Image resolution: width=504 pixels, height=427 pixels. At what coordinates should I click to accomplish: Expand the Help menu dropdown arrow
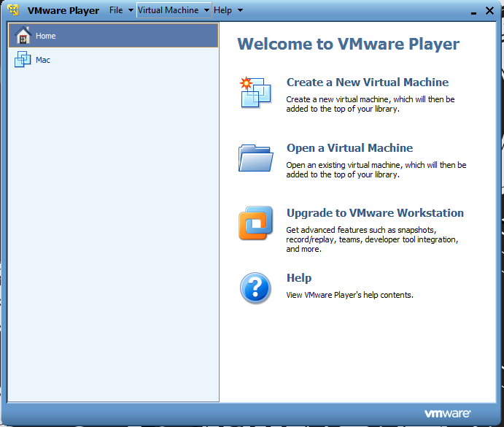click(240, 10)
